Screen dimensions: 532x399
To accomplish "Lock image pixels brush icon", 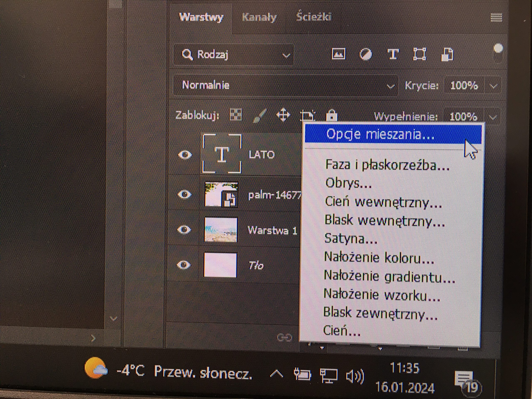I will 260,116.
